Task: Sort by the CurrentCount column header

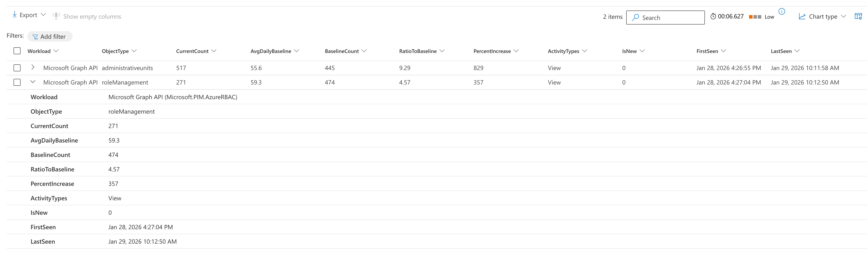Action: tap(192, 51)
